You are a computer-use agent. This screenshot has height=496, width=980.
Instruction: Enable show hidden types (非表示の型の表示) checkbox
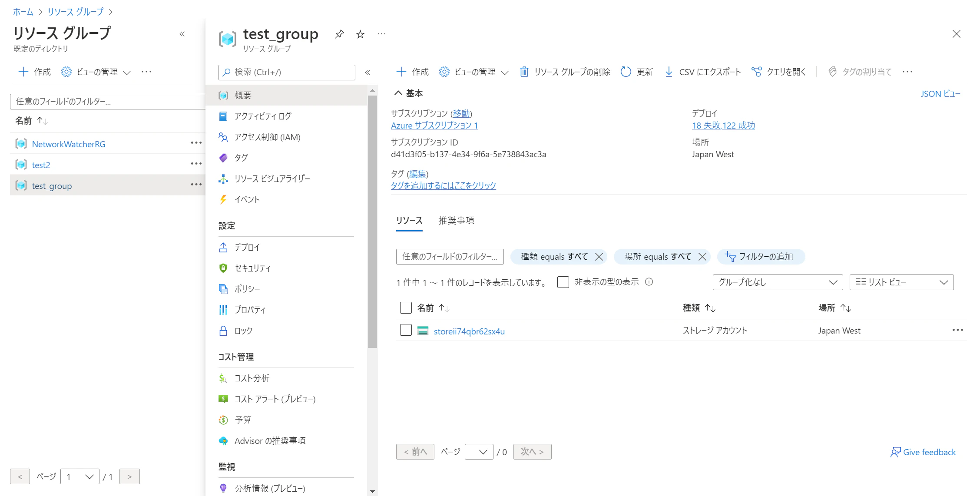[563, 282]
